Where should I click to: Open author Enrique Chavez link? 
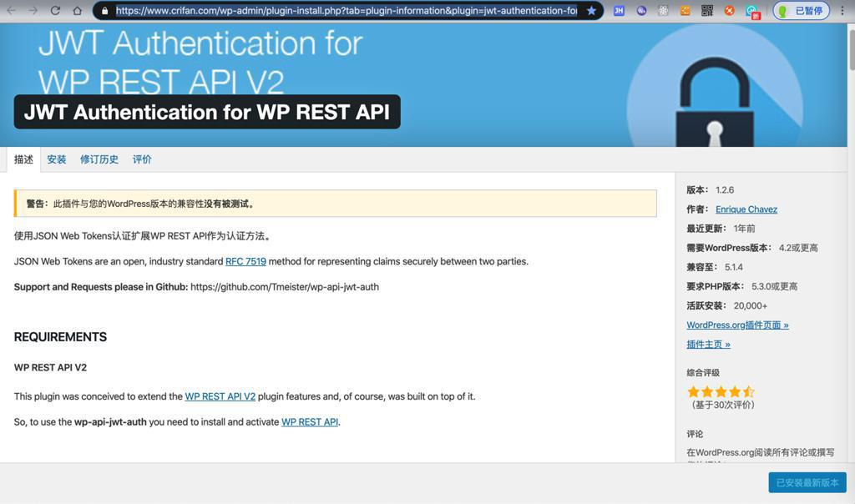[746, 209]
